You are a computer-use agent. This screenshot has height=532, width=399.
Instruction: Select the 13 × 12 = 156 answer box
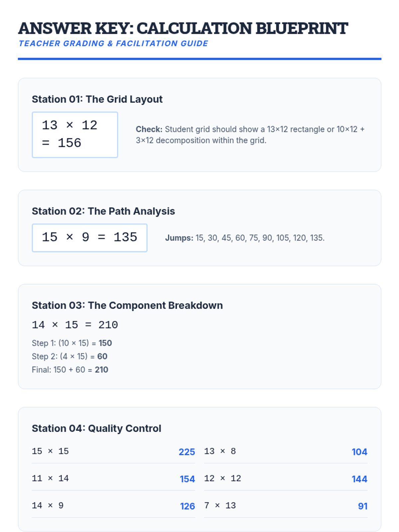pos(75,135)
